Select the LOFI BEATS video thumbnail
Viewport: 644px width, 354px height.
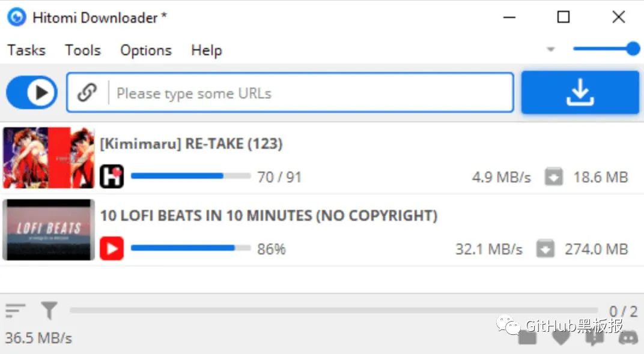49,230
